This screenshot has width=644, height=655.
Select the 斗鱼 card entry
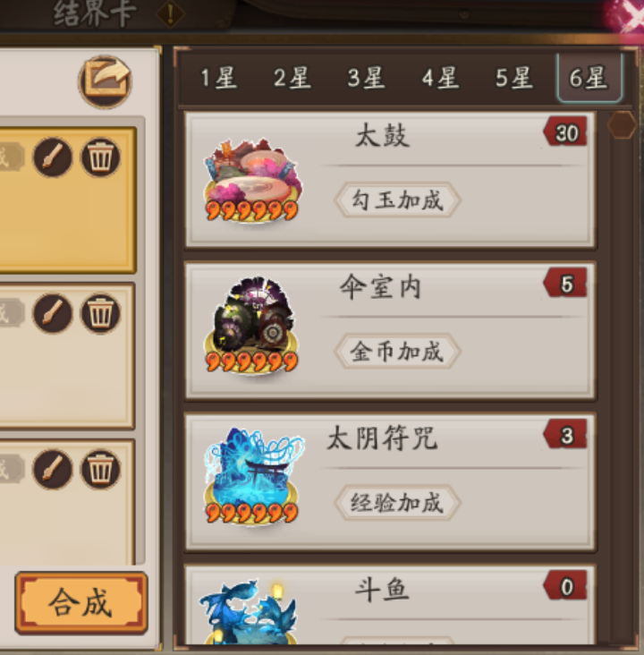click(x=390, y=606)
